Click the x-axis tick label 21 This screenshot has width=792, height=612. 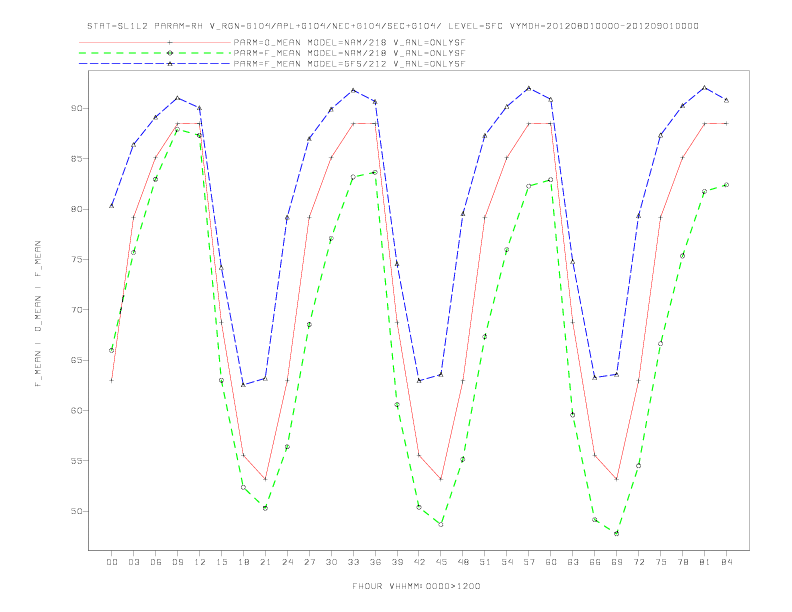point(265,562)
